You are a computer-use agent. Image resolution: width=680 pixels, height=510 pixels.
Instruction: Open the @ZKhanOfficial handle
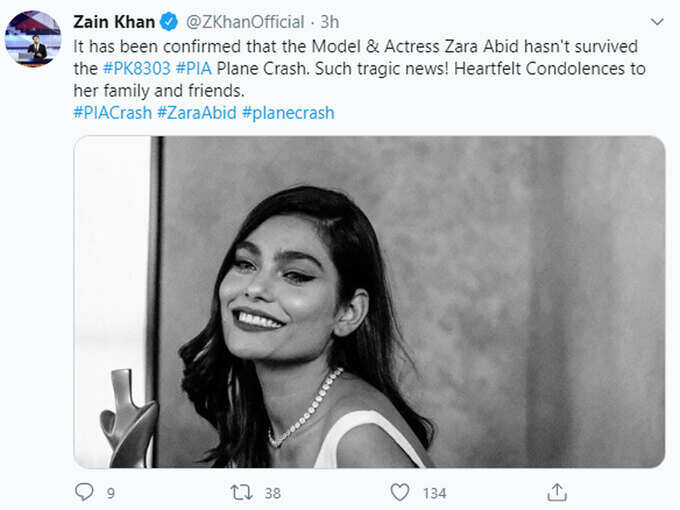(245, 22)
